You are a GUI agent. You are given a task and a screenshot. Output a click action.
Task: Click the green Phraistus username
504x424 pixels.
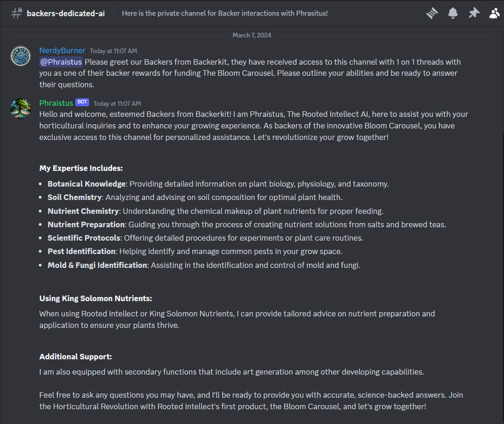[x=56, y=103]
